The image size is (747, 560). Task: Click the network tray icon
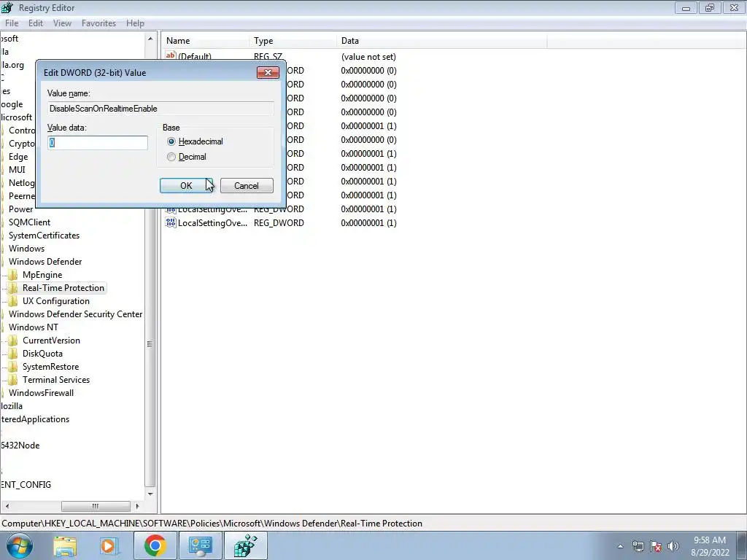click(x=638, y=546)
